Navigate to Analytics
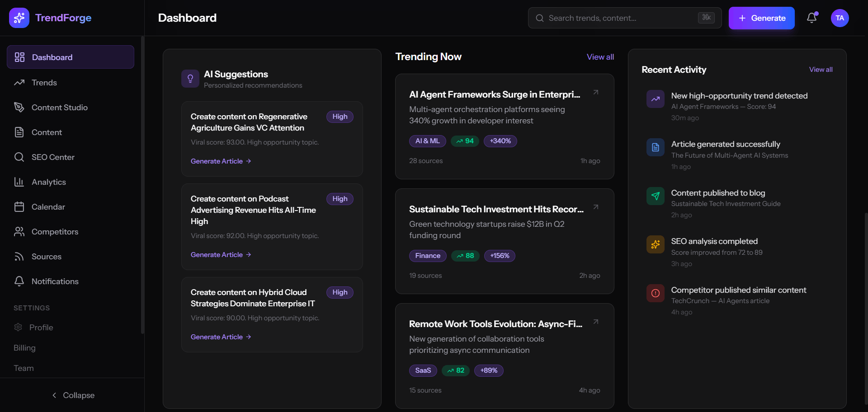 click(x=71, y=182)
